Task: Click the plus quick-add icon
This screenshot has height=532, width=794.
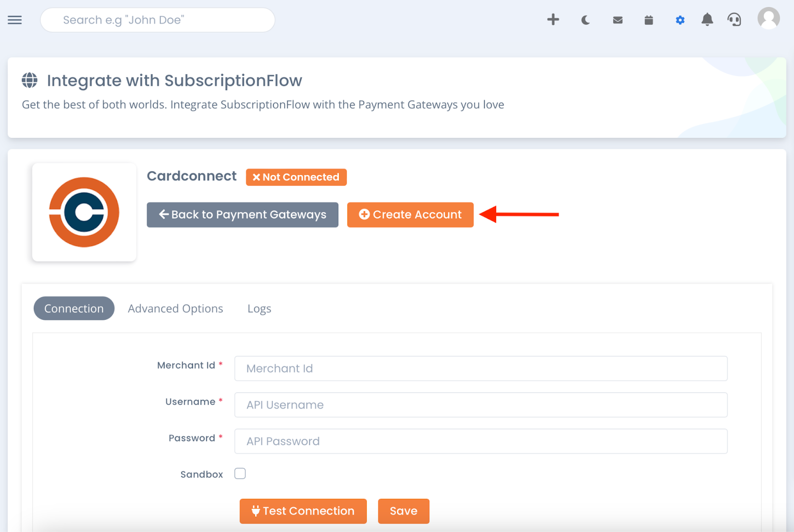Action: (553, 19)
